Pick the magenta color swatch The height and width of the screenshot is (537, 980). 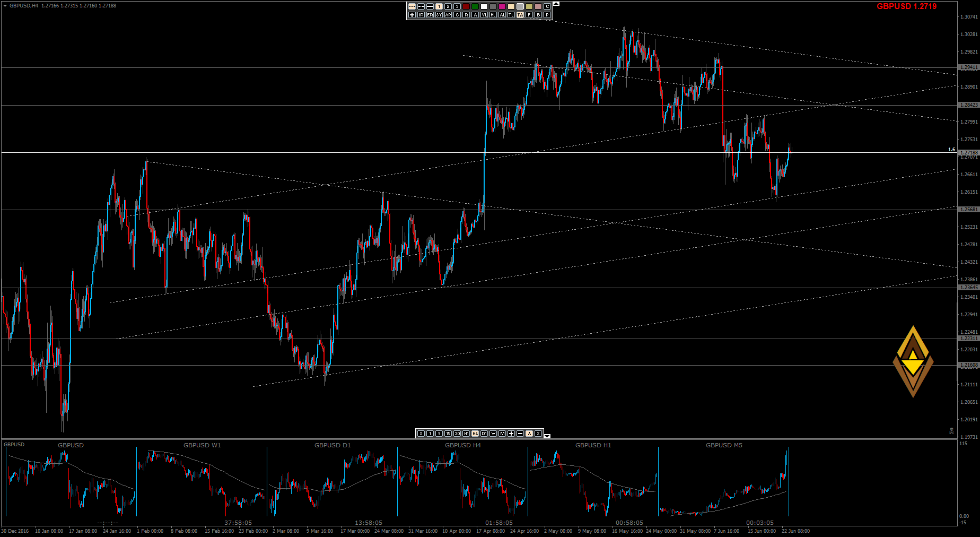(502, 6)
